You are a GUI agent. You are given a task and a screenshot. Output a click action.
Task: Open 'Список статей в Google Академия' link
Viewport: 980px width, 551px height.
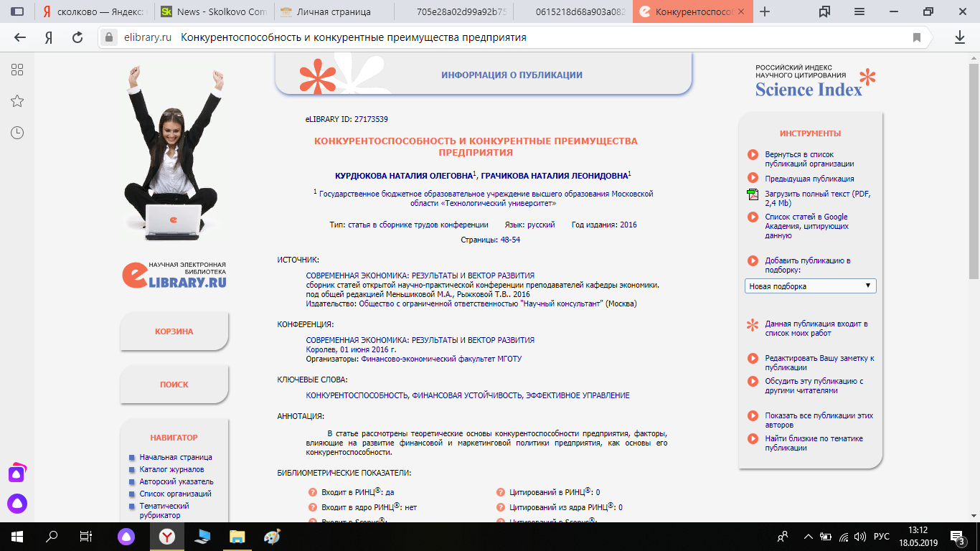pyautogui.click(x=806, y=226)
